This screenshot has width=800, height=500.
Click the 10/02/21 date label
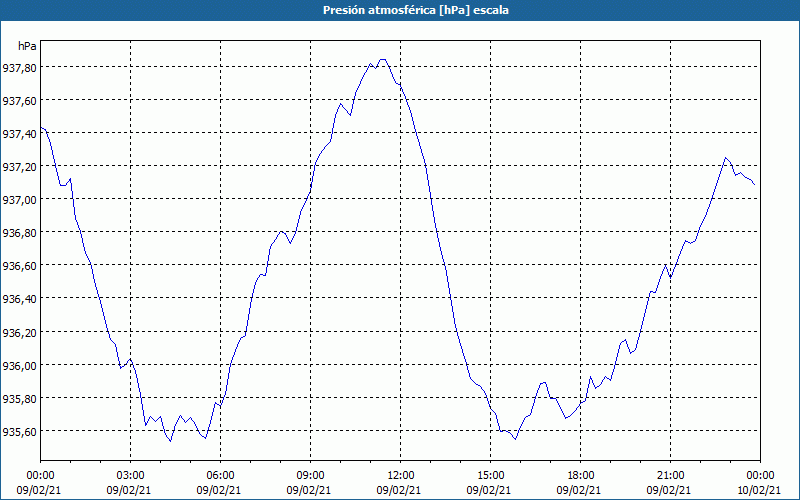(760, 490)
